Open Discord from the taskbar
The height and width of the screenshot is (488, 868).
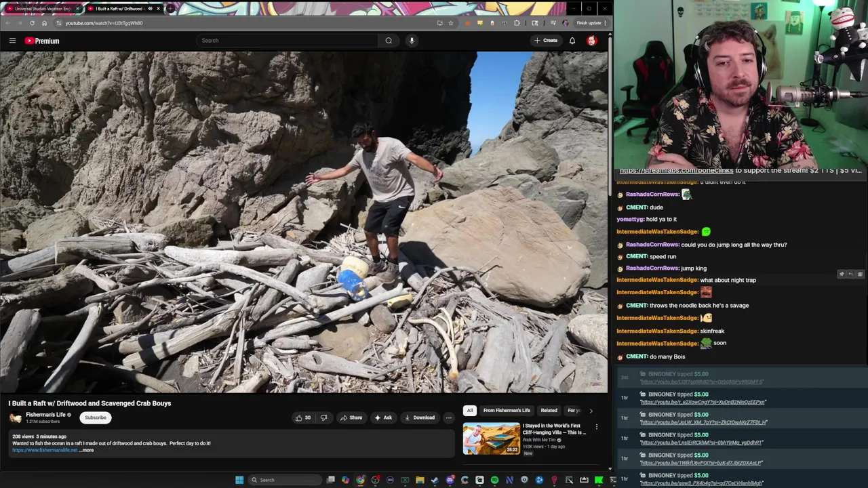450,480
